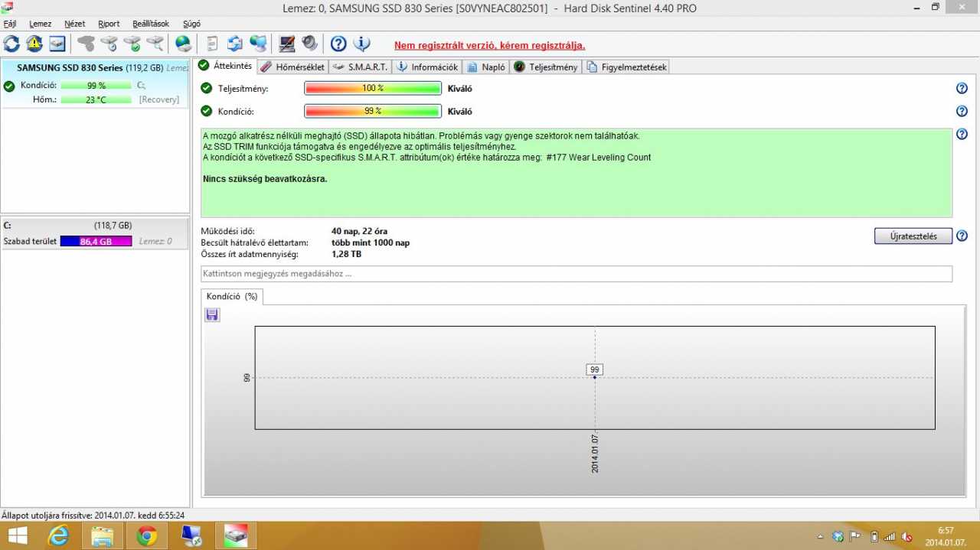
Task: Switch to the Teljesítmény tab
Action: tap(546, 67)
